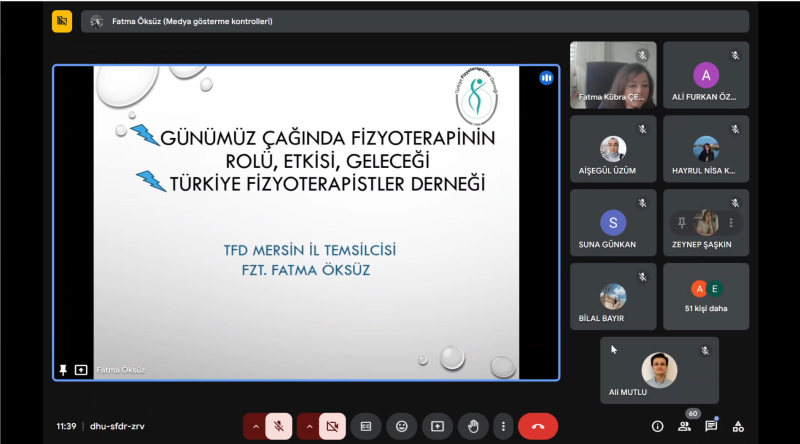
Task: Click meeting code dhu-sfdr-zrv
Action: tap(117, 426)
